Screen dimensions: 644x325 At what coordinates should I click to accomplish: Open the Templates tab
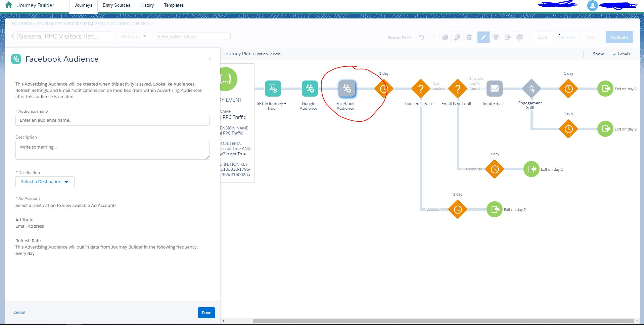[174, 5]
